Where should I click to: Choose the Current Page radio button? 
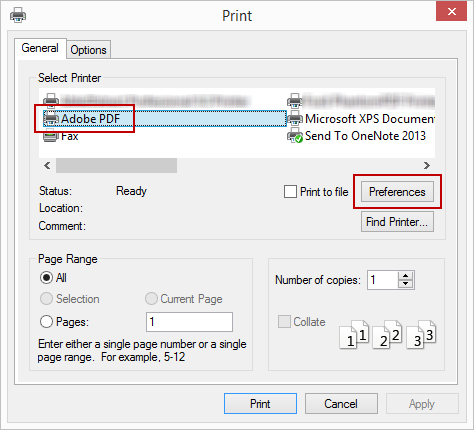tap(151, 299)
